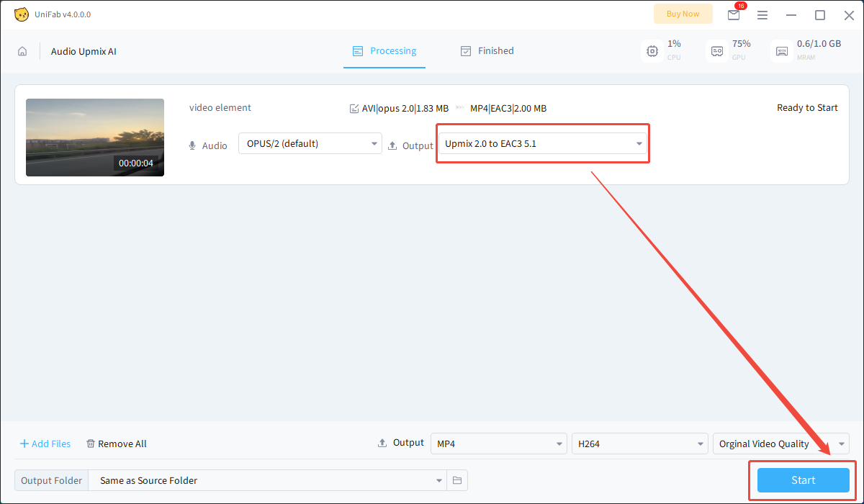The image size is (864, 504).
Task: Click the CPU usage monitor icon
Action: pyautogui.click(x=652, y=50)
